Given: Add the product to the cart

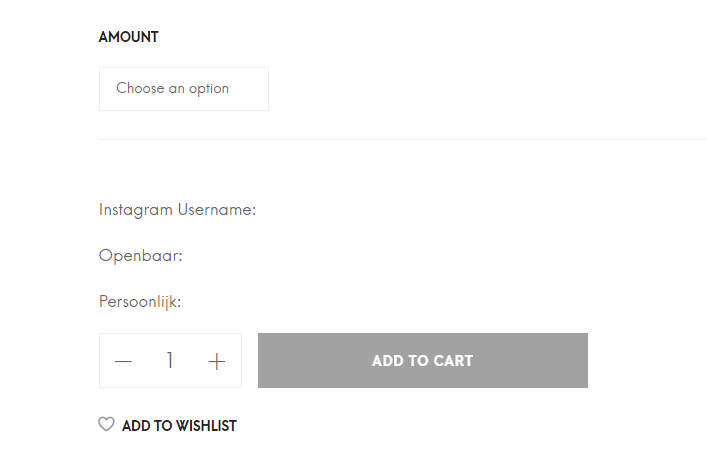Looking at the screenshot, I should coord(423,361).
